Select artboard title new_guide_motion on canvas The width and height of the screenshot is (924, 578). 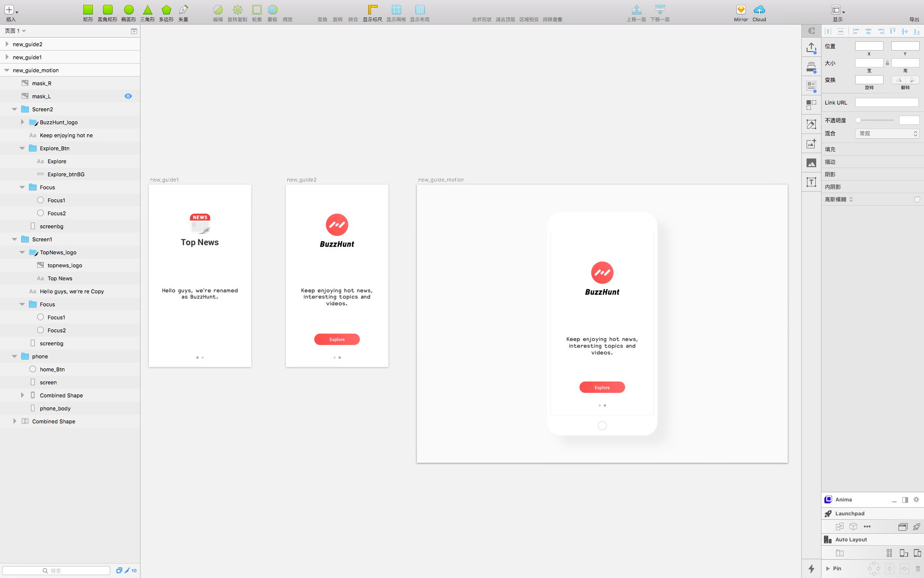[x=441, y=180]
